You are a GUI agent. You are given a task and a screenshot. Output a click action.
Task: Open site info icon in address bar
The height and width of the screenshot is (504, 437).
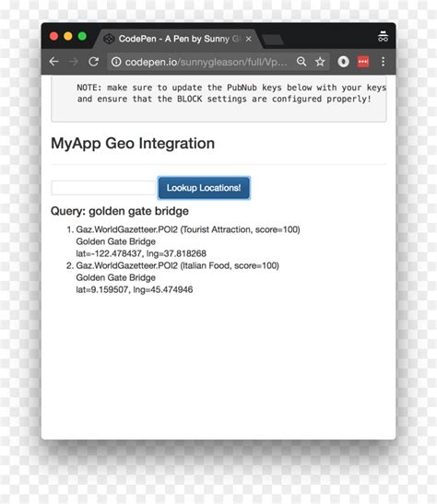point(116,62)
